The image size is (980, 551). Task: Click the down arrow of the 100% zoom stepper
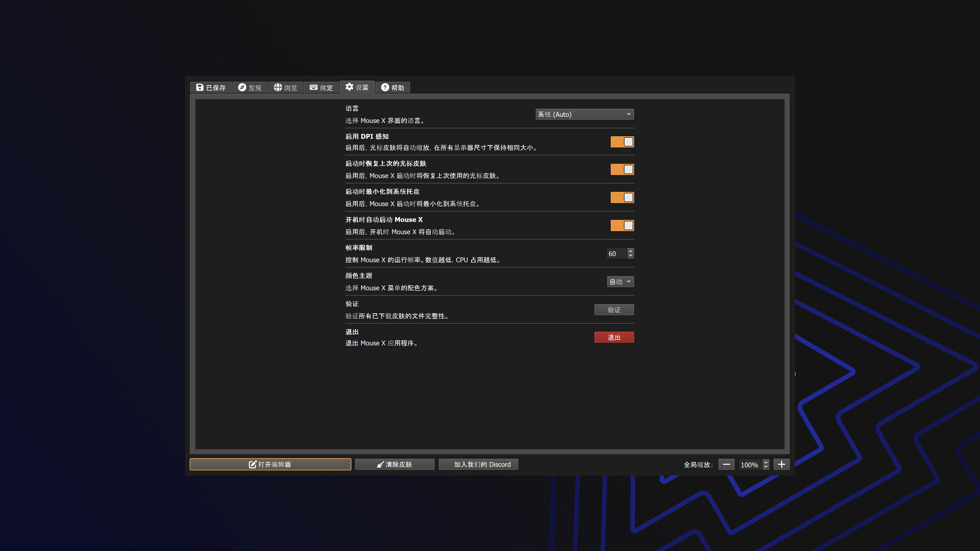[x=766, y=467]
